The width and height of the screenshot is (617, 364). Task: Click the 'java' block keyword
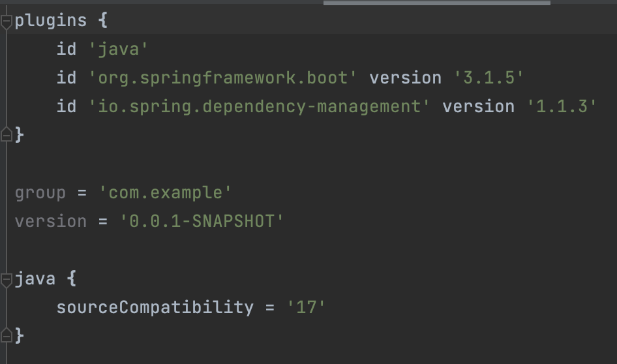(x=35, y=279)
